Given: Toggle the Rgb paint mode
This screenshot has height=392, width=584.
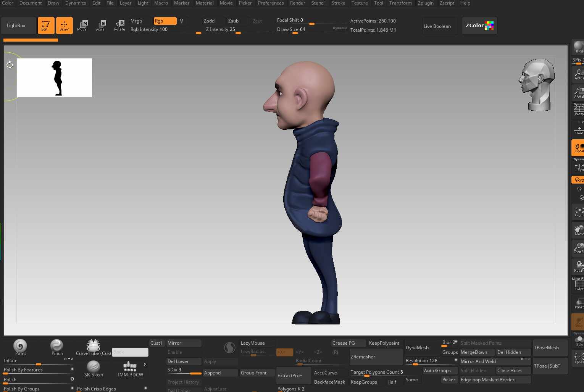Looking at the screenshot, I should tap(165, 21).
